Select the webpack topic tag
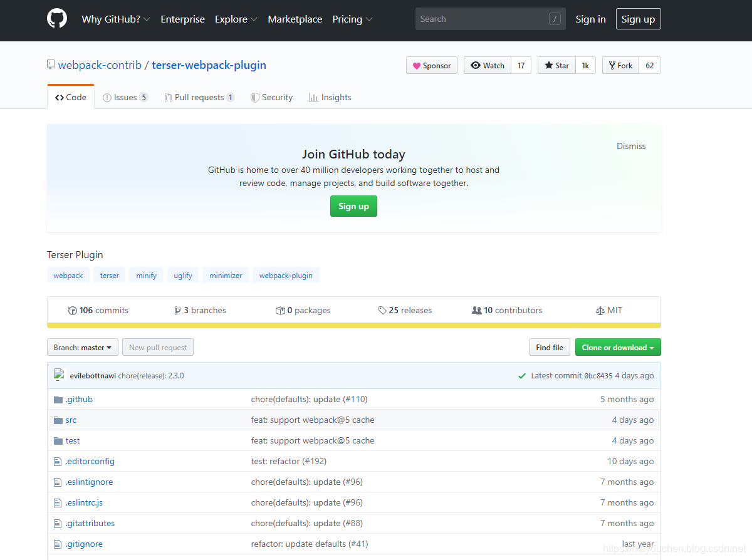 click(x=68, y=275)
